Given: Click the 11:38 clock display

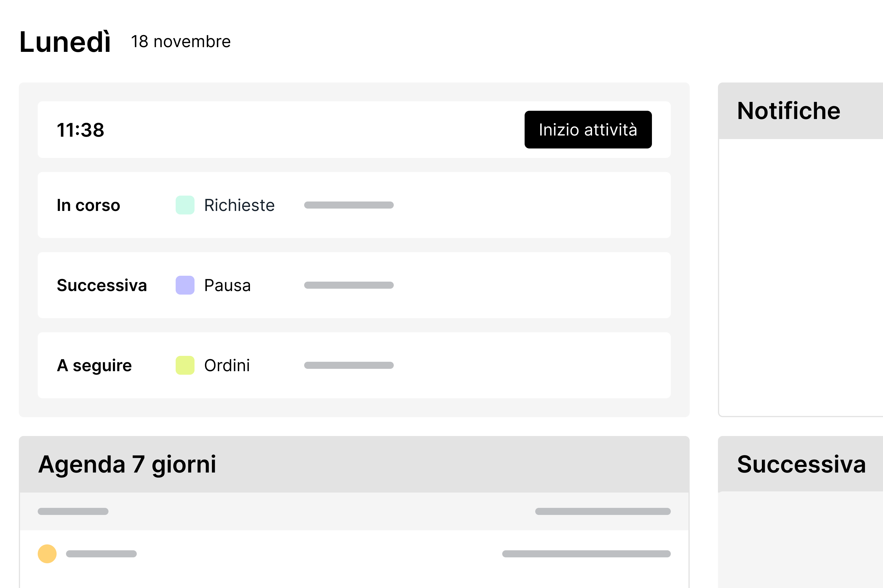Looking at the screenshot, I should 80,130.
